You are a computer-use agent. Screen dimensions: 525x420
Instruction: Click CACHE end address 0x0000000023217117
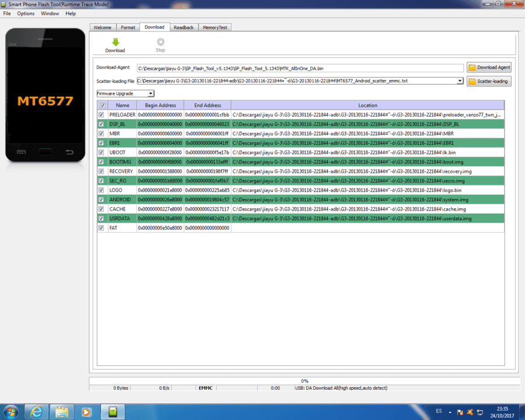coord(208,209)
